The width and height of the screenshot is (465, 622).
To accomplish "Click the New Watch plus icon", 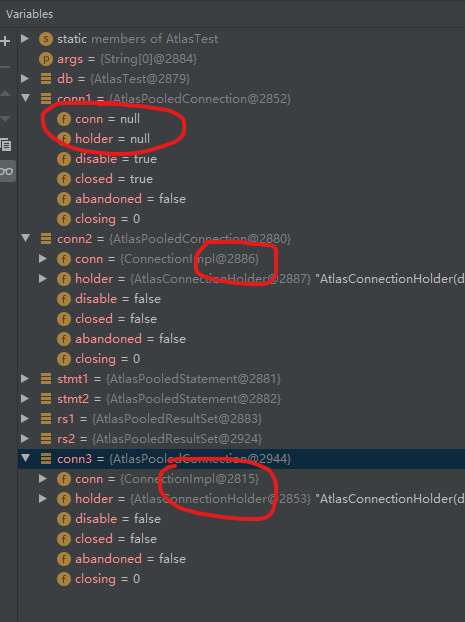I will [5, 41].
